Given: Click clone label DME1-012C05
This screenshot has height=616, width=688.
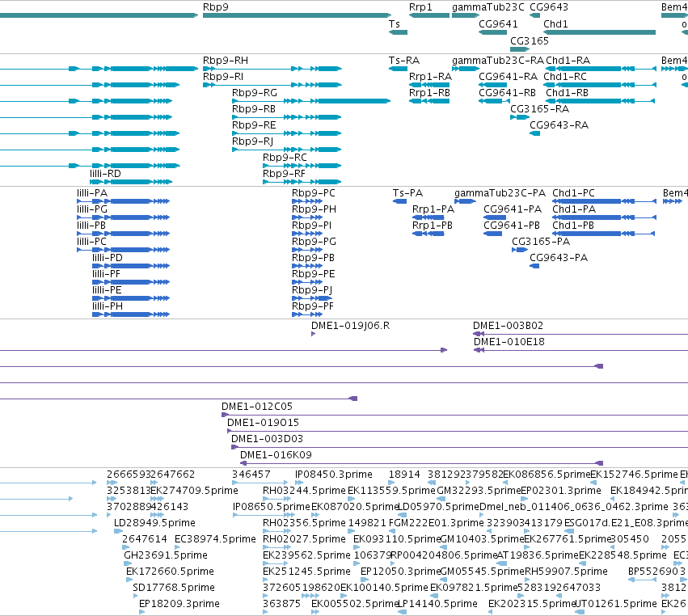Looking at the screenshot, I should point(257,407).
